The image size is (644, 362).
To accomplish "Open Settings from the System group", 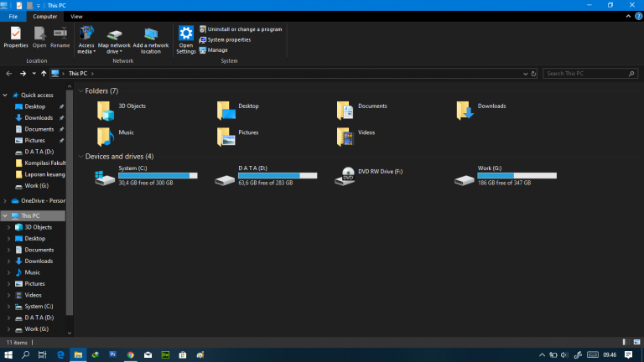I will [x=185, y=40].
